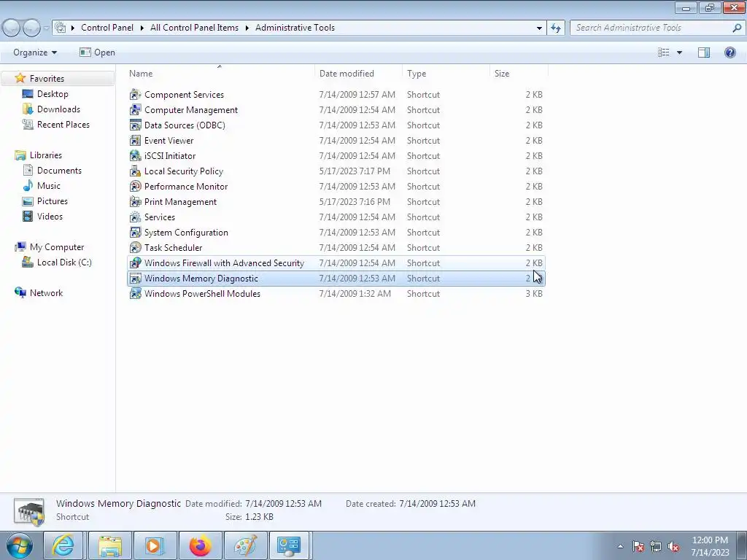This screenshot has height=560, width=747.
Task: Select the Computer Management icon
Action: pyautogui.click(x=135, y=110)
